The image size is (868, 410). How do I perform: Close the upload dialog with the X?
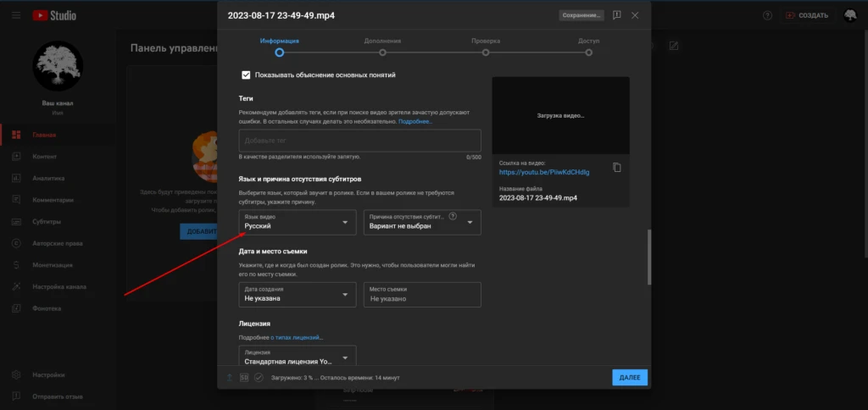click(635, 15)
